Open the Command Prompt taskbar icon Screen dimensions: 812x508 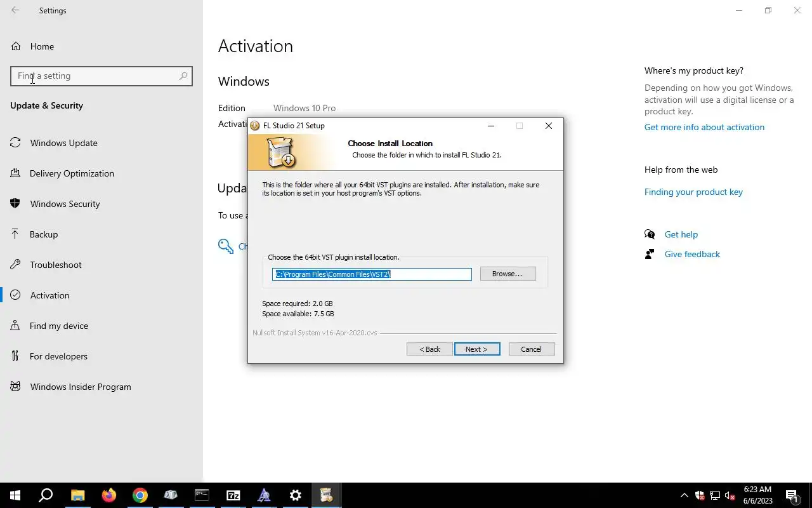pos(202,495)
